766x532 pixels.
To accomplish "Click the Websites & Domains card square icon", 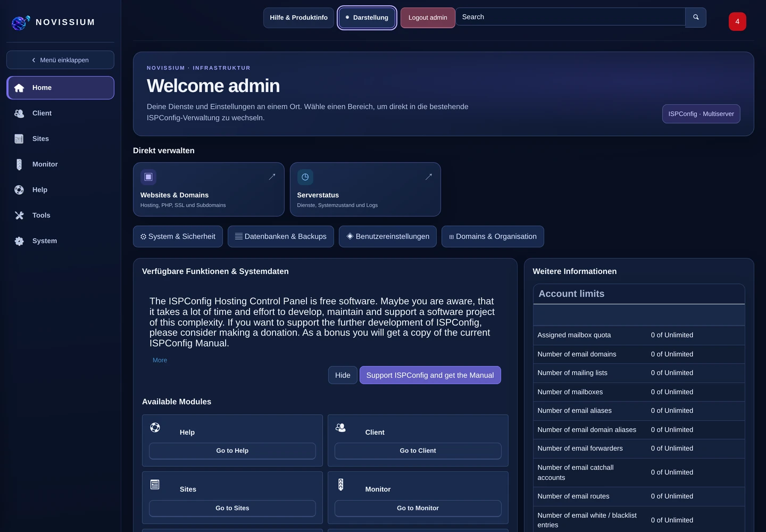I will click(x=148, y=177).
